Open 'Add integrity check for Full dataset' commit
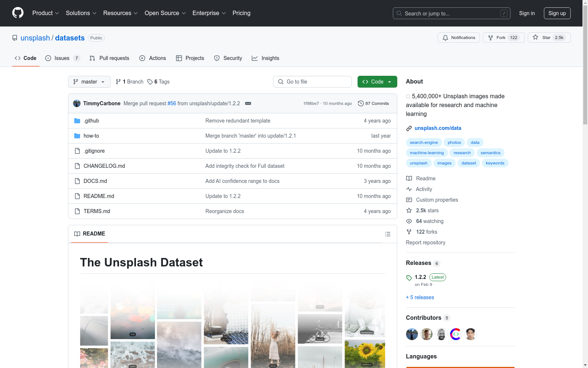The height and width of the screenshot is (368, 588). pos(245,166)
